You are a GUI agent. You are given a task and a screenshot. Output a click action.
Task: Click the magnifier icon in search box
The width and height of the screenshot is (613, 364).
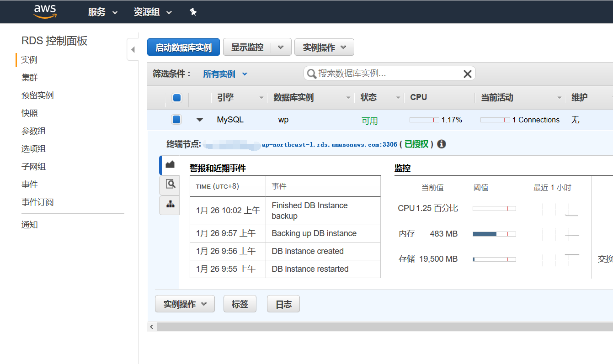point(312,74)
